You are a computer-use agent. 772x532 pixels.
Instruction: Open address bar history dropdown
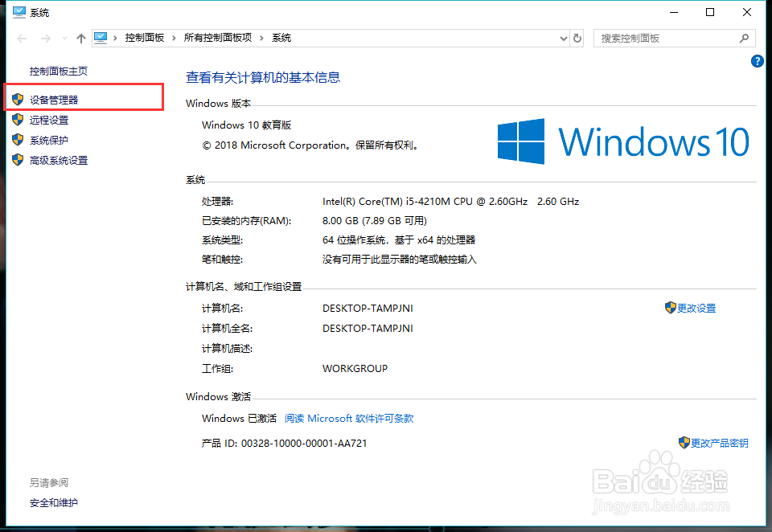click(564, 39)
